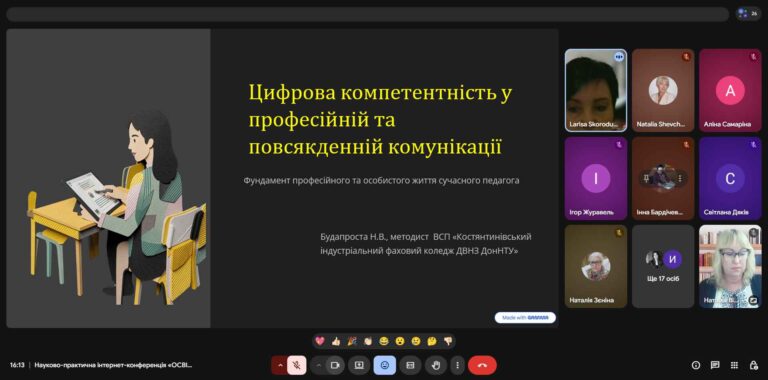
Task: Start presenting your screen
Action: point(359,365)
